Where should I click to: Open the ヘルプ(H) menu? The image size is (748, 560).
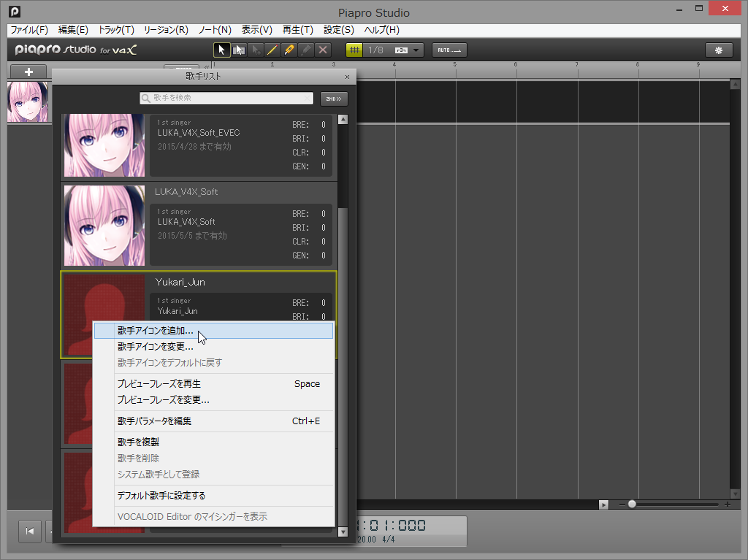point(381,30)
